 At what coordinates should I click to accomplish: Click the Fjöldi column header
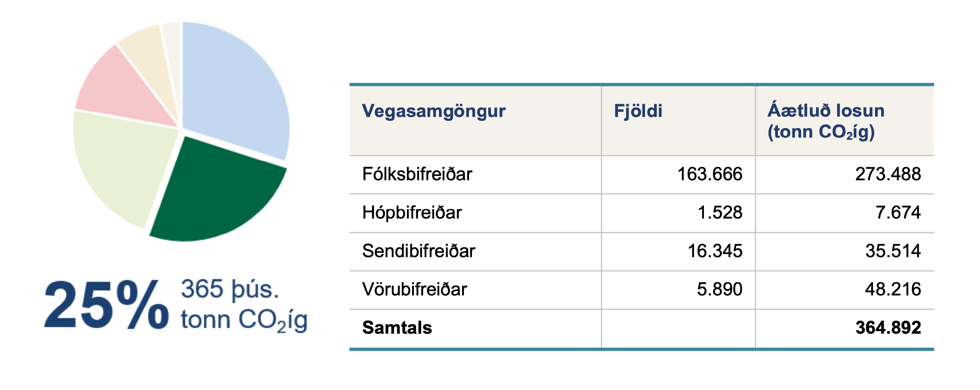[638, 111]
